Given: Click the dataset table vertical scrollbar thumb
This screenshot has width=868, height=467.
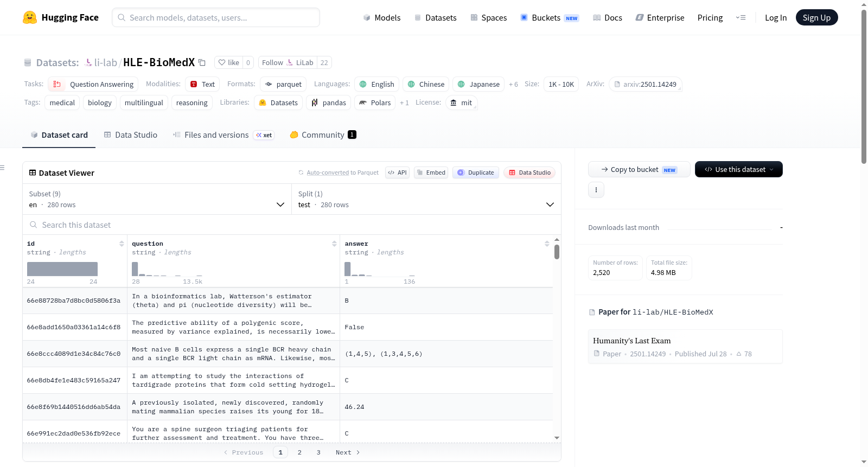Looking at the screenshot, I should click(x=557, y=252).
